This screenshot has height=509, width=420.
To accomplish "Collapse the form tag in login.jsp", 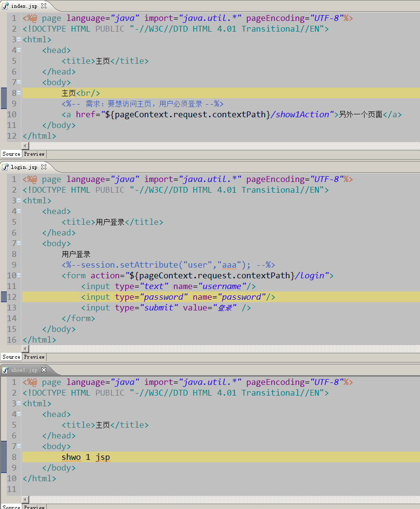I will tap(19, 275).
